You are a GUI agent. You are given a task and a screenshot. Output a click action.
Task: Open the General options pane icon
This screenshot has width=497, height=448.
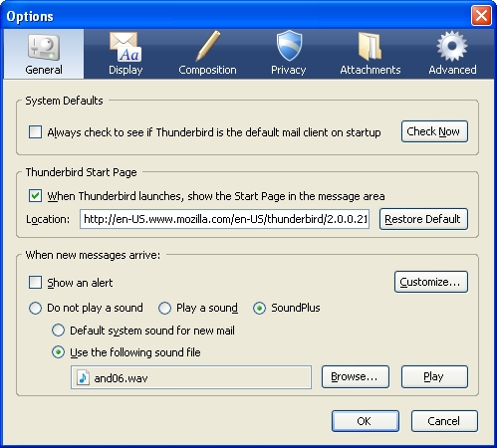click(x=44, y=47)
